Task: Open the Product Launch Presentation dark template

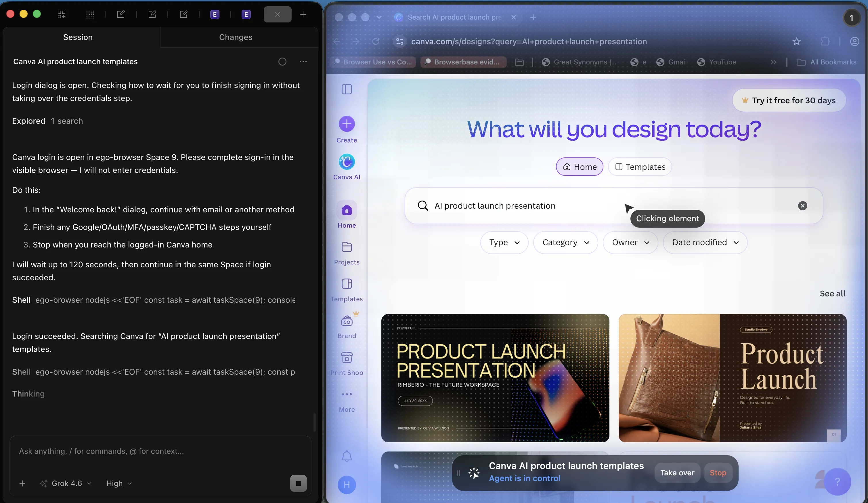Action: pos(495,378)
